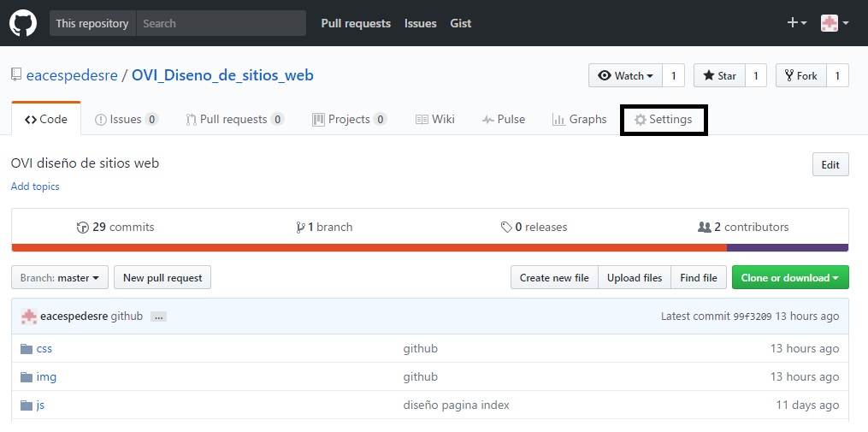Click Upload files button
Viewport: 868px width, 432px height.
635,277
